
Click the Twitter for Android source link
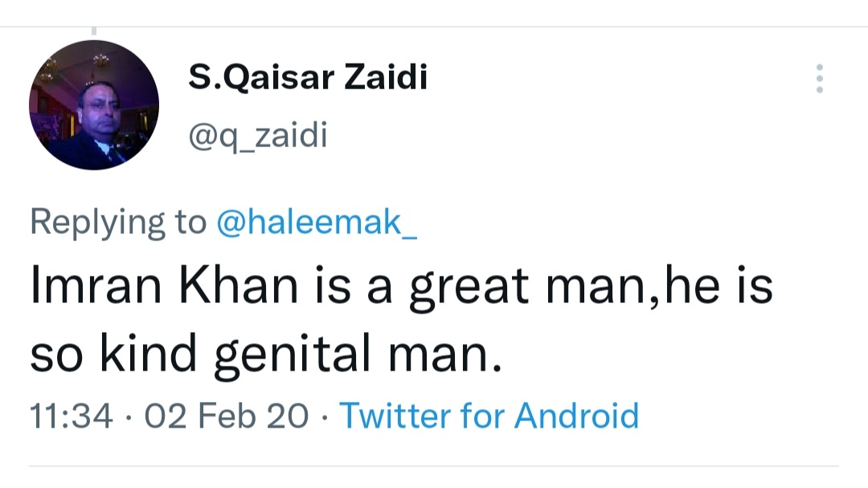[x=489, y=416]
